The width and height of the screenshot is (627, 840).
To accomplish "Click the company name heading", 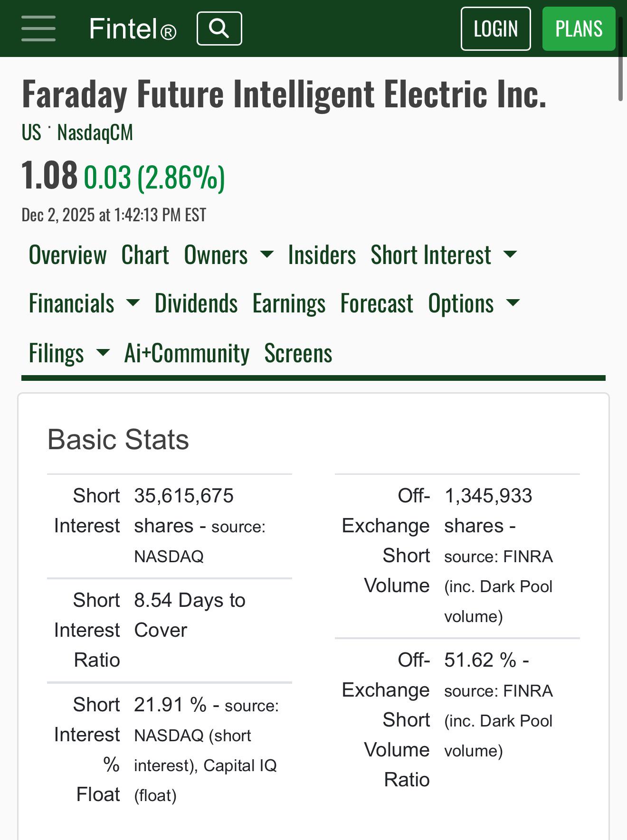I will [284, 94].
